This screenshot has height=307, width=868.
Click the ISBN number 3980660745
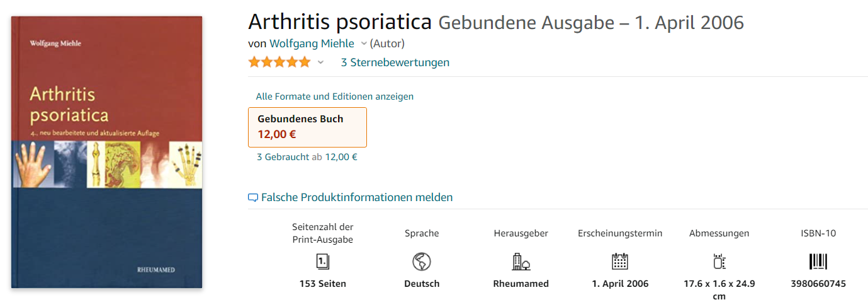point(818,284)
